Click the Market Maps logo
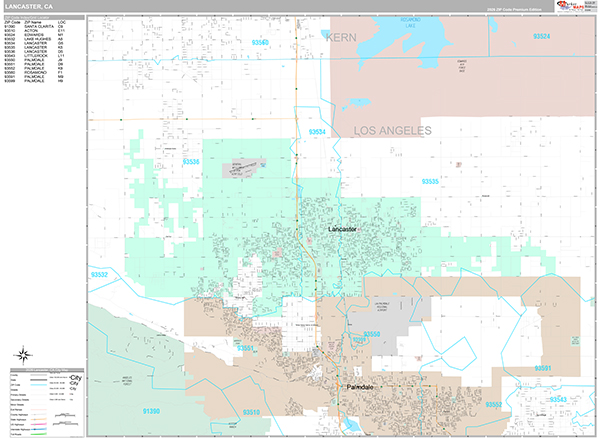 pyautogui.click(x=571, y=6)
